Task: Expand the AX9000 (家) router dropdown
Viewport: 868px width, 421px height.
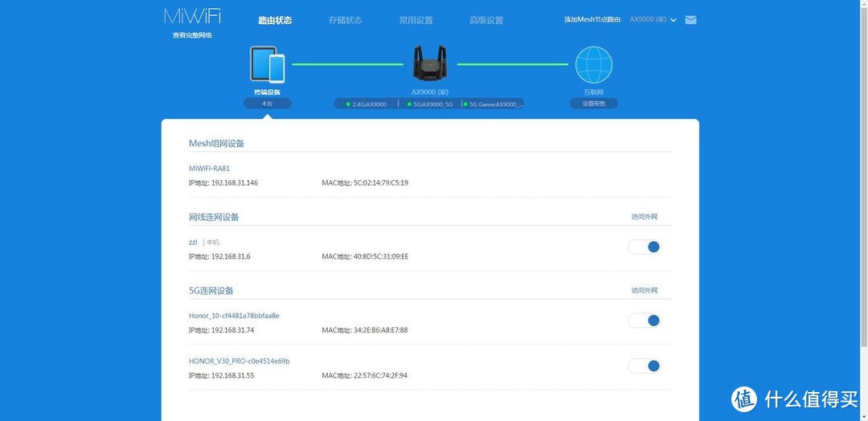Action: (x=653, y=19)
